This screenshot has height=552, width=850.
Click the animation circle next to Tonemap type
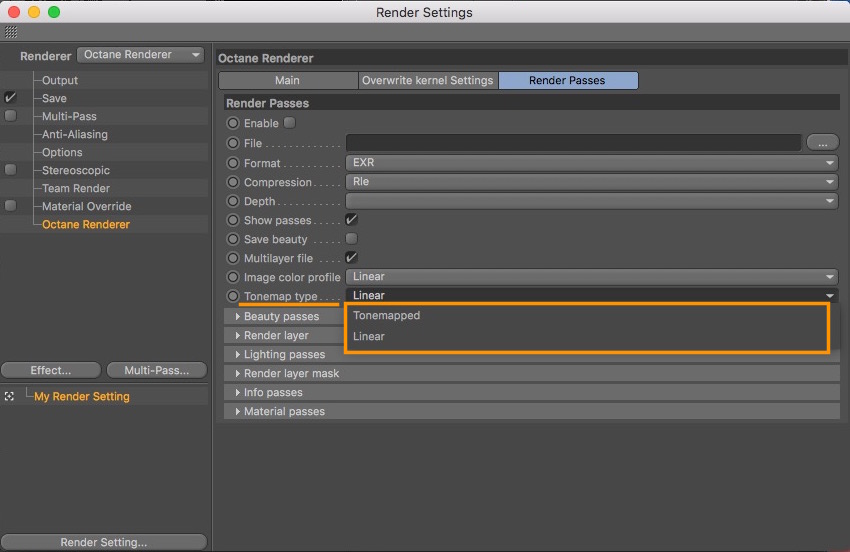(x=233, y=296)
